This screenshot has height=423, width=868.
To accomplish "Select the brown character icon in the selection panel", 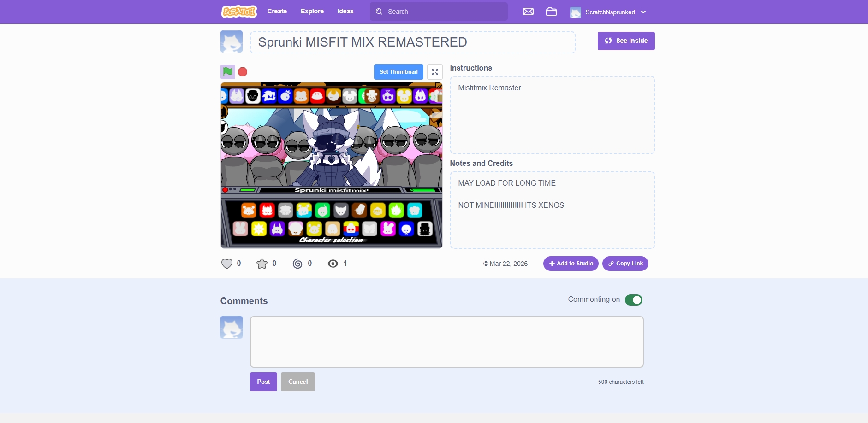I will (x=359, y=210).
